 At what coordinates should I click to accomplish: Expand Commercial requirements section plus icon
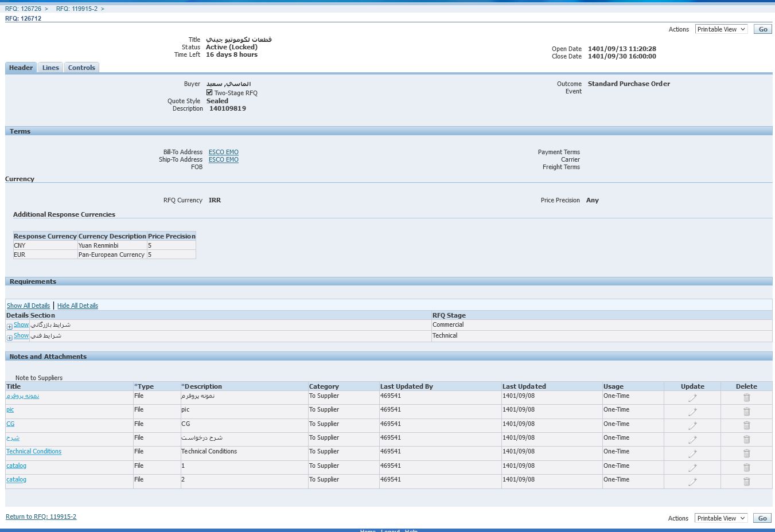coord(10,327)
